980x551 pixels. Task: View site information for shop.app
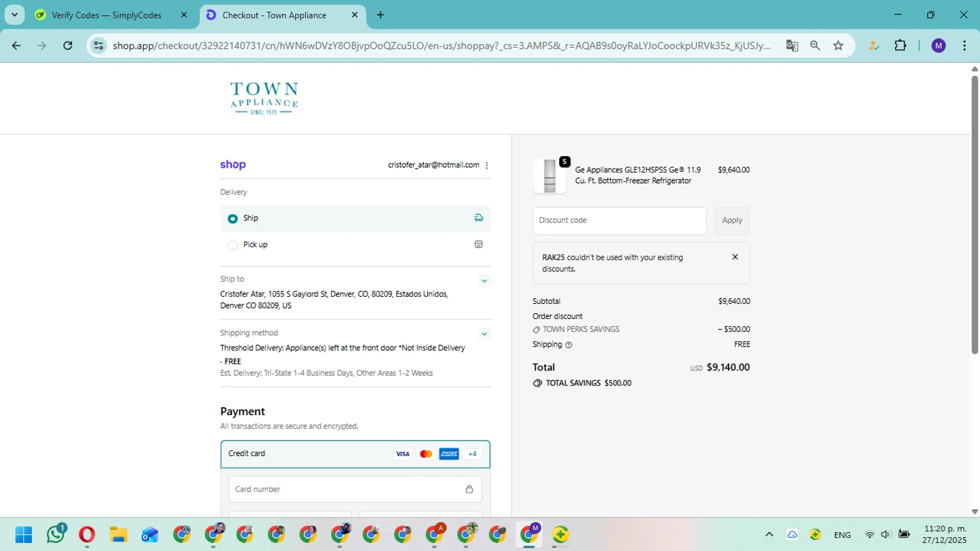(99, 46)
